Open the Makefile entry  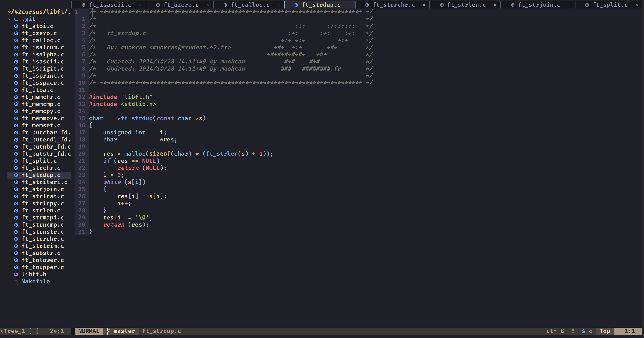click(35, 282)
